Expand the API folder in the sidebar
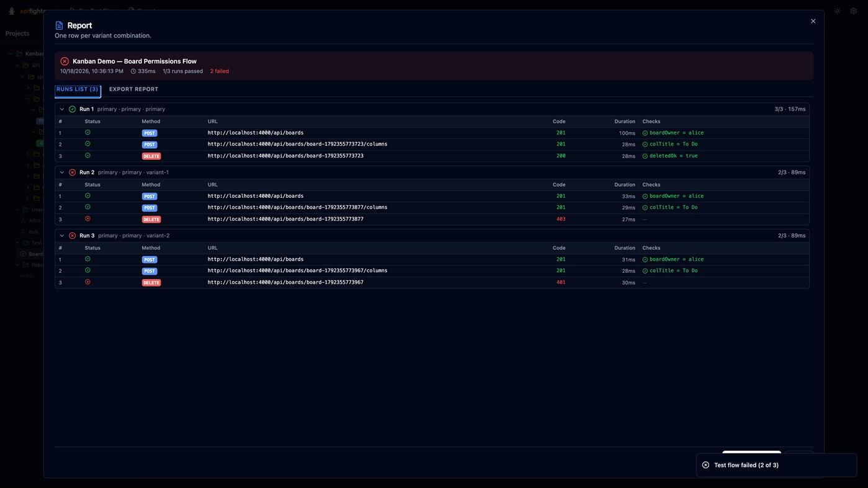Image resolution: width=868 pixels, height=488 pixels. click(x=17, y=65)
